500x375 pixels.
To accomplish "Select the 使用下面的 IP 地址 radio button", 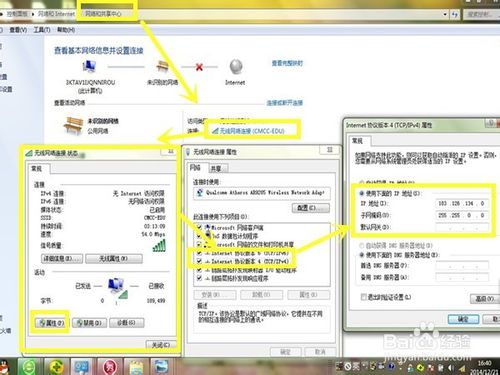I will tap(361, 193).
